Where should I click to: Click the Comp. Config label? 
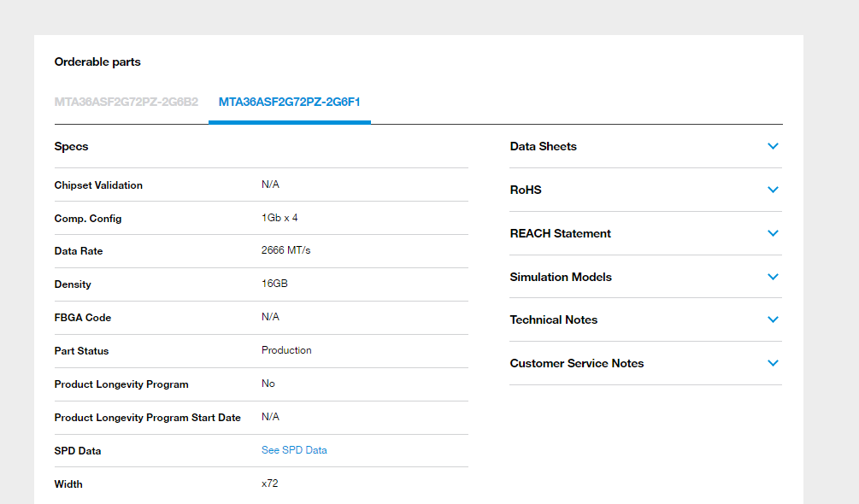(88, 219)
